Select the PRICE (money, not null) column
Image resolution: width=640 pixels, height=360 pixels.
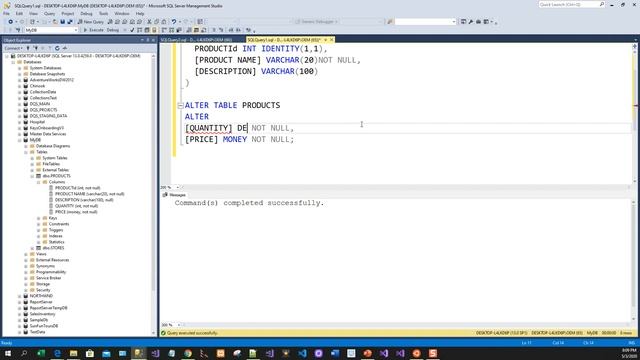[76, 212]
